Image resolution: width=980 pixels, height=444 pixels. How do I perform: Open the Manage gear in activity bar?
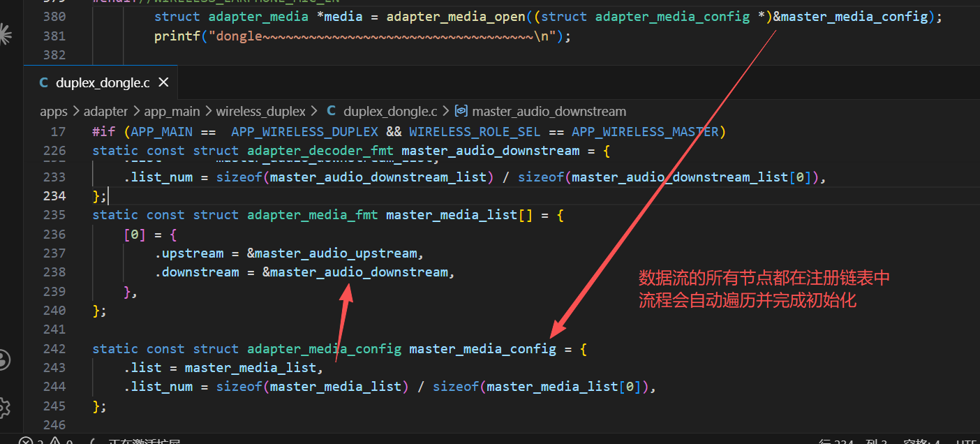click(3, 407)
